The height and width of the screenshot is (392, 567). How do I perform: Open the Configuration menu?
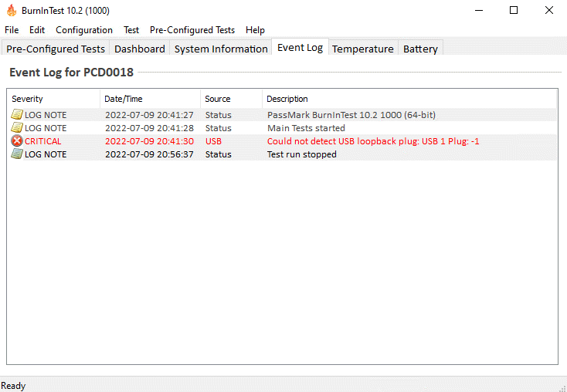click(x=84, y=30)
